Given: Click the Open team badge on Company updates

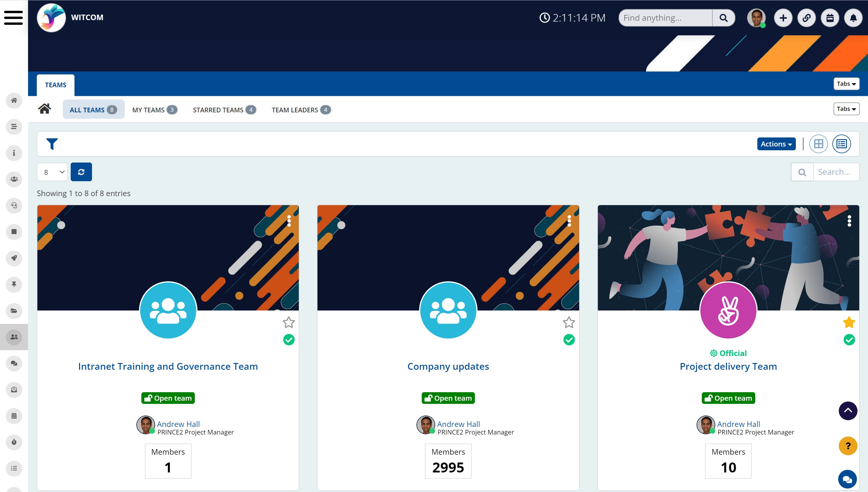Looking at the screenshot, I should [x=448, y=398].
